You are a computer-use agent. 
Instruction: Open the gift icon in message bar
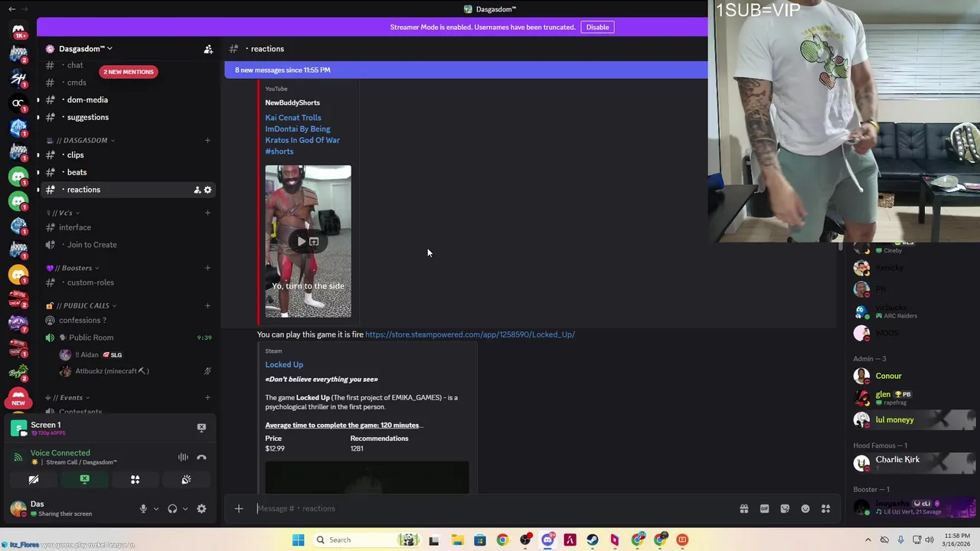[744, 509]
